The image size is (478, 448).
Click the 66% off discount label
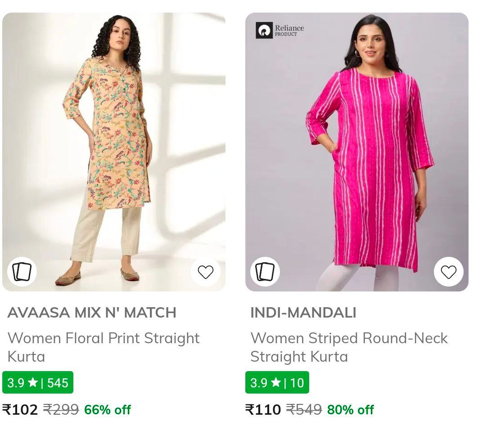tap(108, 410)
